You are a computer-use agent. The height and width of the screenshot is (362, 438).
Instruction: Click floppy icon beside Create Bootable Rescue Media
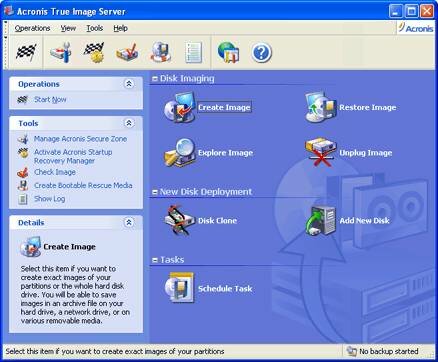(x=23, y=185)
